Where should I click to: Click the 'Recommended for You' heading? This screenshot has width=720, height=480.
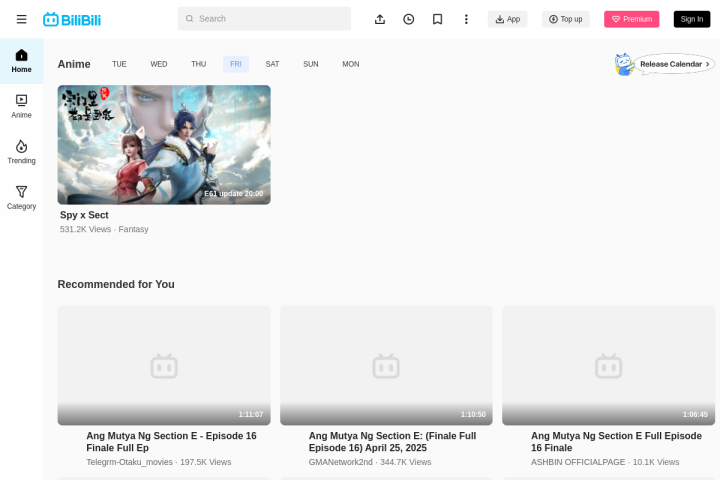[x=116, y=284]
